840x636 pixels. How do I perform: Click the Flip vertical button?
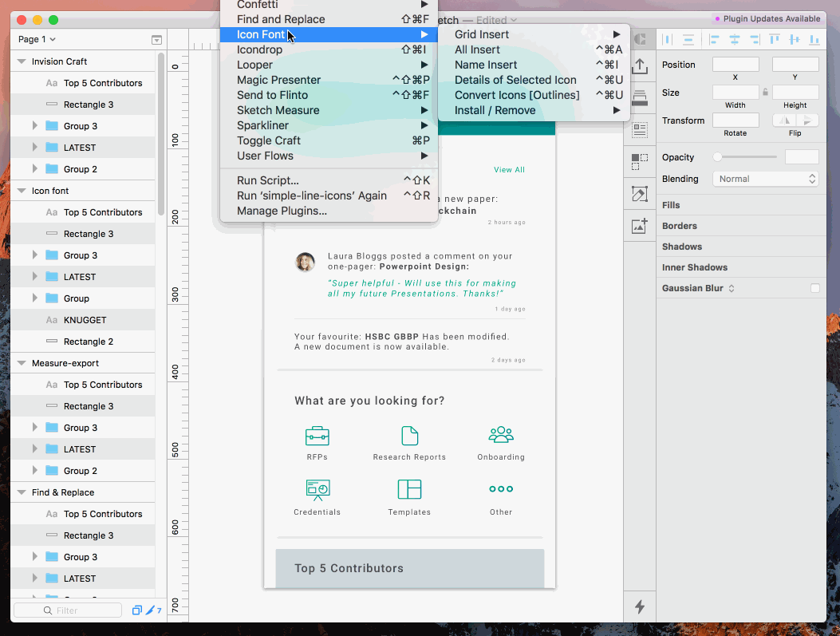pyautogui.click(x=807, y=120)
